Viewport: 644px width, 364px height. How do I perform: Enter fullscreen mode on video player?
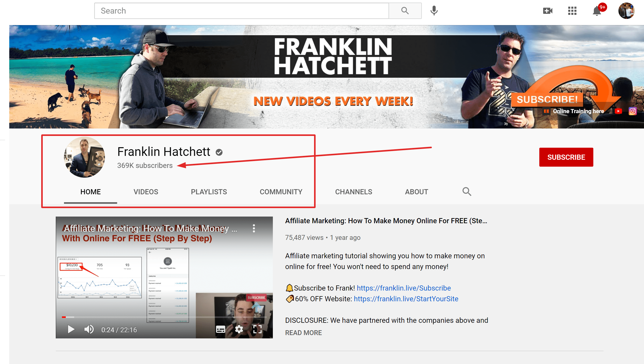tap(257, 329)
